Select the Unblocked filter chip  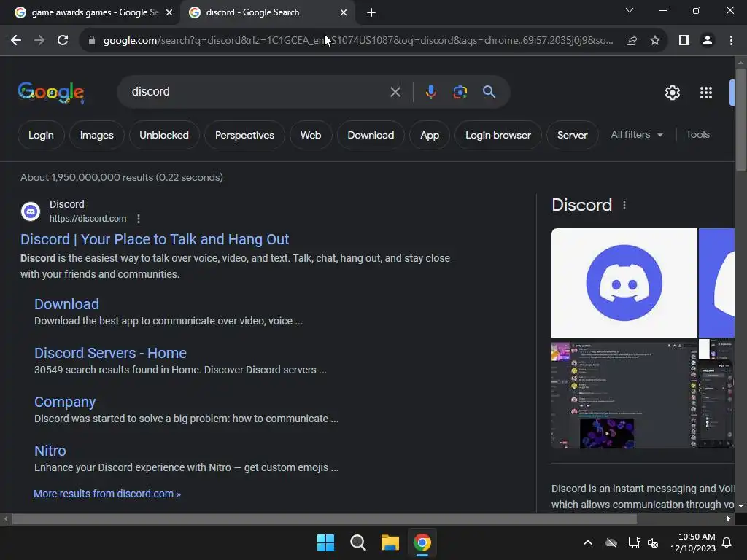(164, 135)
